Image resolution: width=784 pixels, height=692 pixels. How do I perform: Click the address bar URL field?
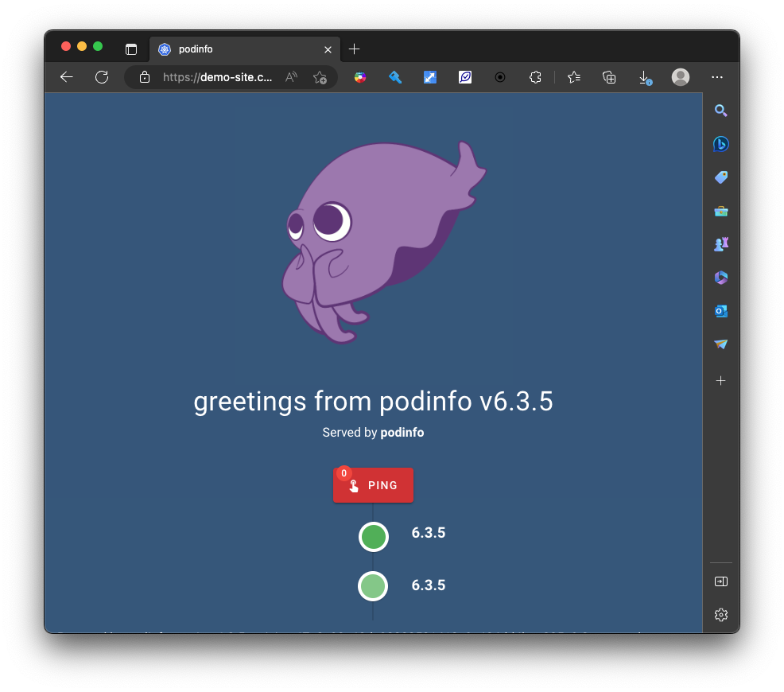(x=217, y=77)
